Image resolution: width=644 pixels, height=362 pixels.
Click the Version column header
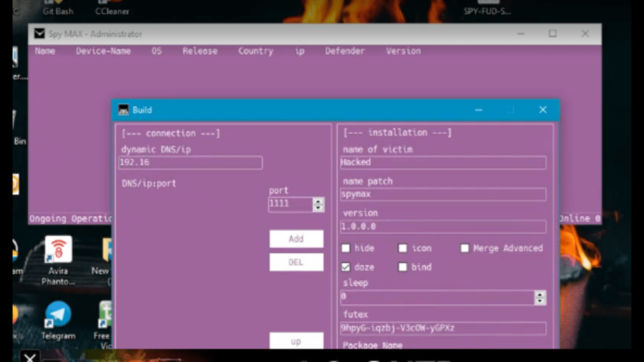click(403, 51)
